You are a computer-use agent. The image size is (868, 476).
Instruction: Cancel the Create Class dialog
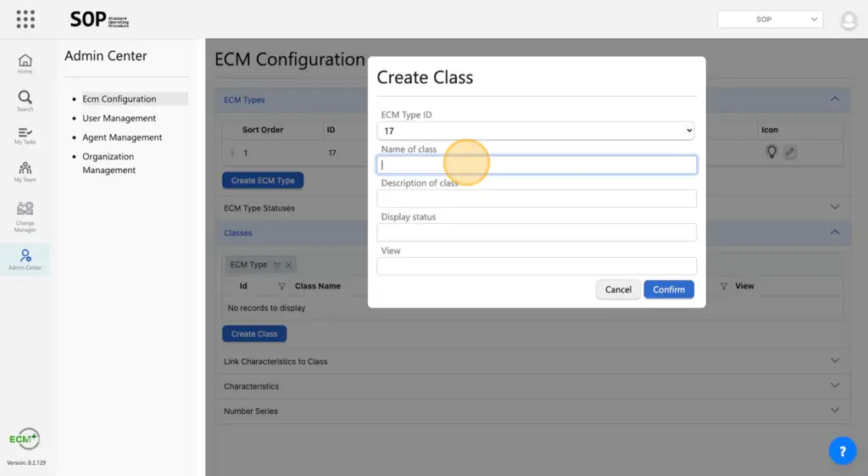click(x=618, y=289)
